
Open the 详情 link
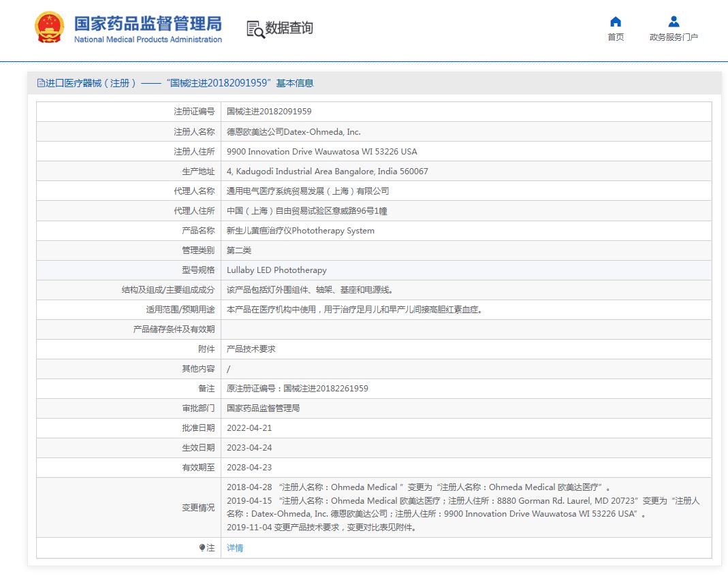(x=235, y=548)
